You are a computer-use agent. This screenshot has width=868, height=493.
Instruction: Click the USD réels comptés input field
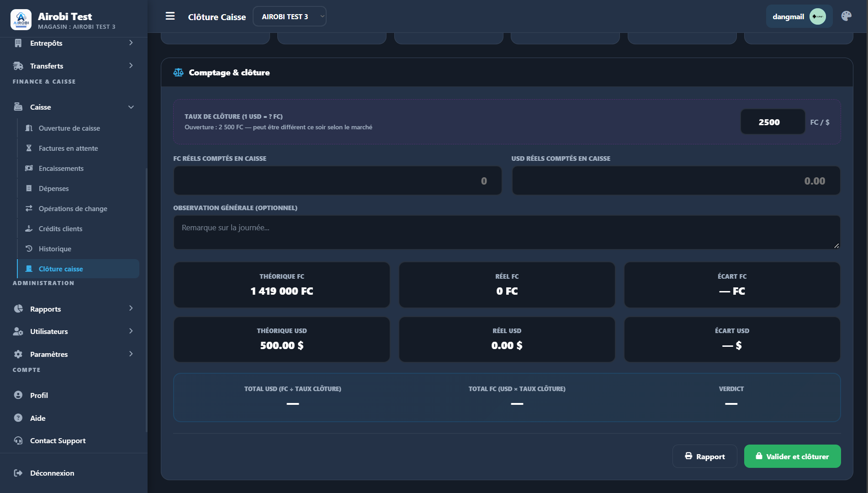click(x=676, y=180)
